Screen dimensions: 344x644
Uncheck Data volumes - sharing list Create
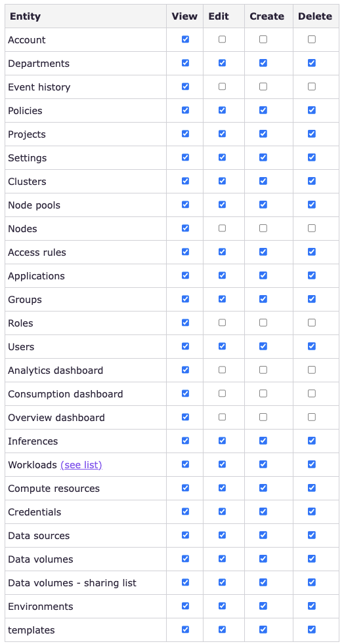(x=263, y=582)
